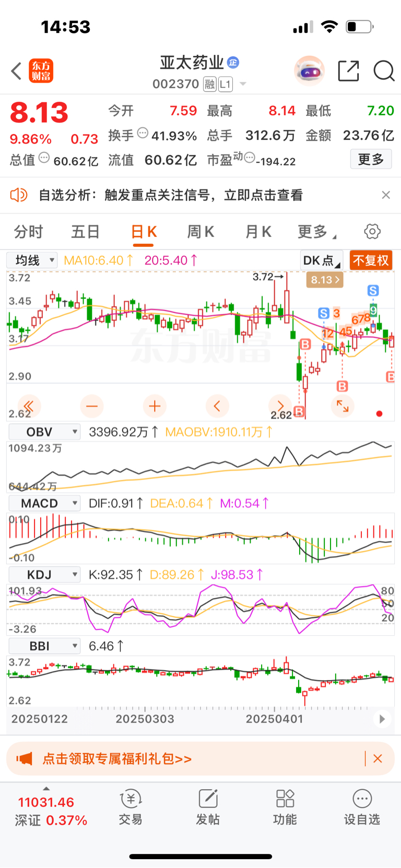Screen dimensions: 401x868
Task: Open the robot assistant avatar
Action: click(x=310, y=71)
